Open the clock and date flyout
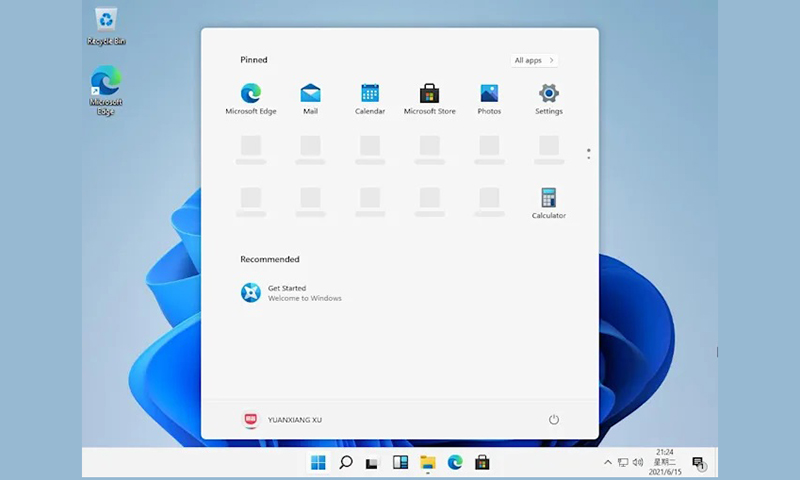 click(665, 462)
